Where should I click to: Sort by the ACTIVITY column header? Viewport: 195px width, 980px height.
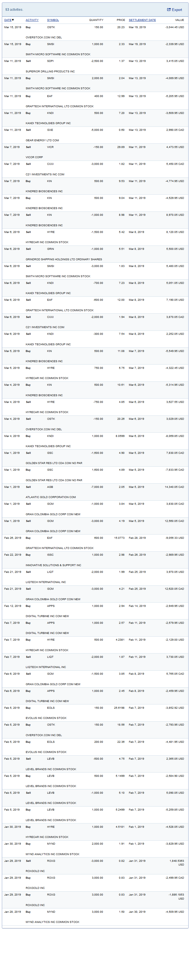click(32, 20)
